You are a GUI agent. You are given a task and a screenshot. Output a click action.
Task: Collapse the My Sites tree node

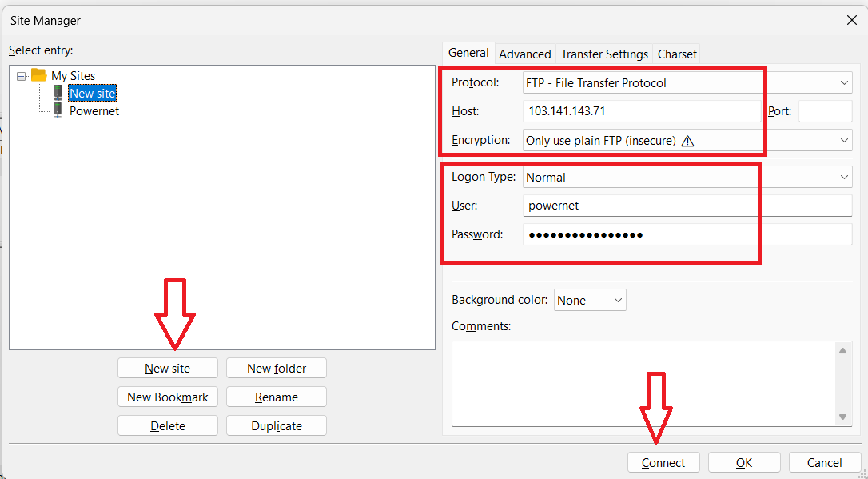click(x=21, y=76)
